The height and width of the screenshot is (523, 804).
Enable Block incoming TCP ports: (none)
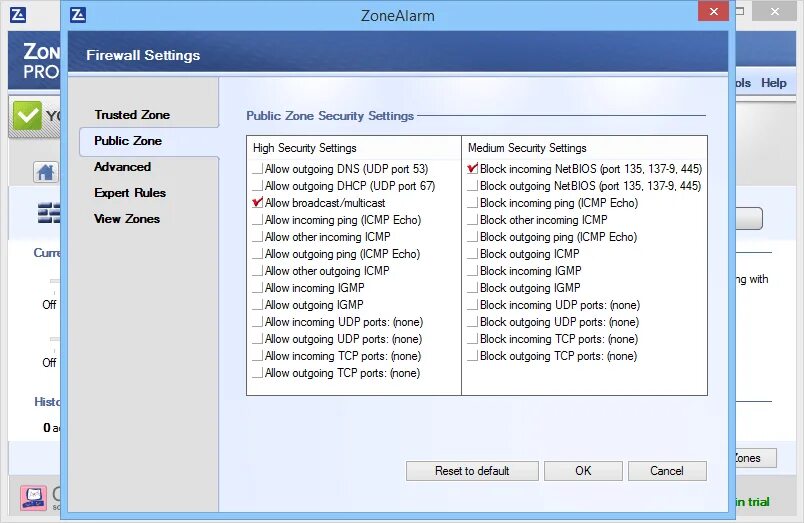(472, 339)
